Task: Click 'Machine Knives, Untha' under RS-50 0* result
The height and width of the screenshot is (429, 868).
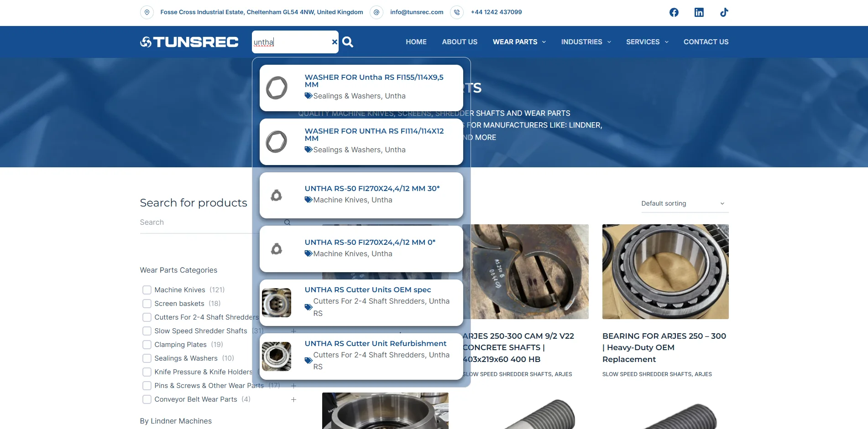Action: 353,253
